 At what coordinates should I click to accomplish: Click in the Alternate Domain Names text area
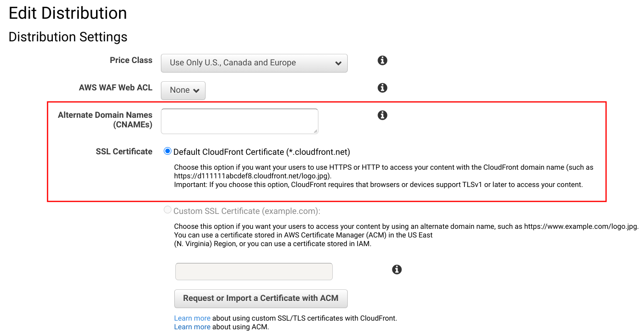pos(239,121)
